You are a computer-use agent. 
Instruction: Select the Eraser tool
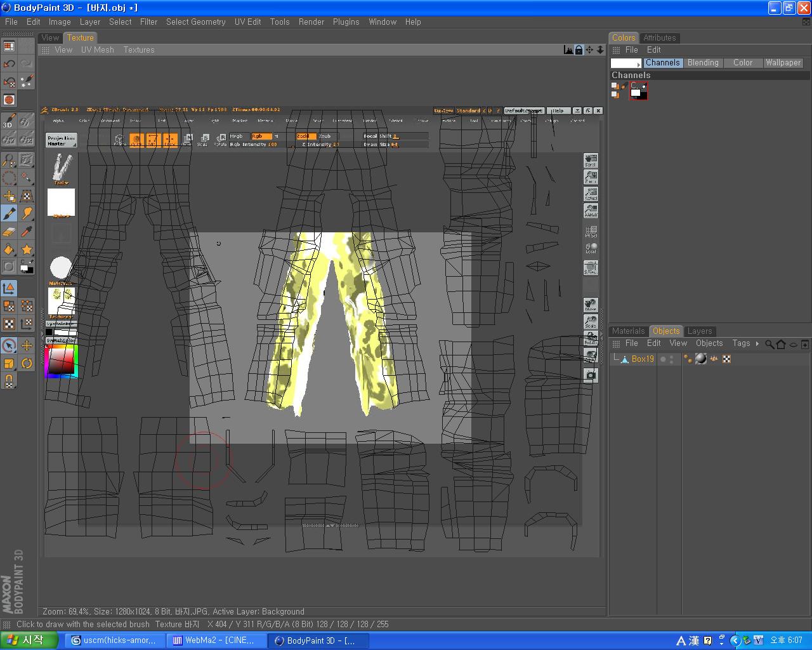[9, 231]
